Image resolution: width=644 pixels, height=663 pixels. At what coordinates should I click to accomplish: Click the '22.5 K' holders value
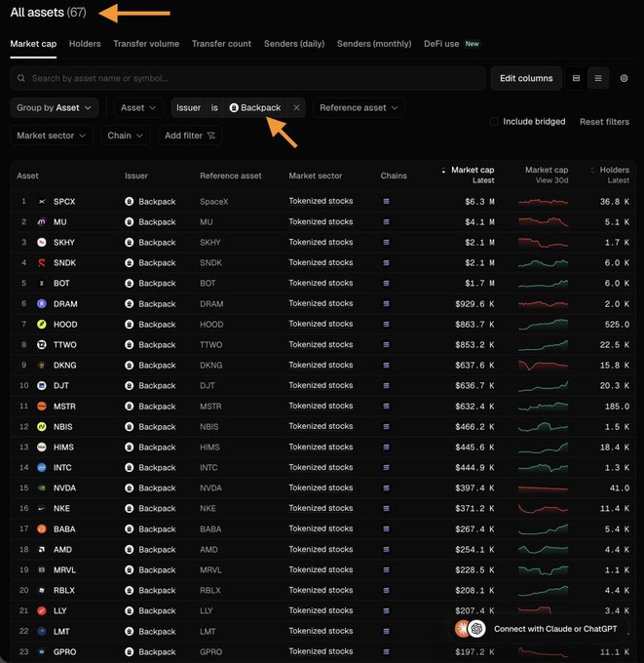615,344
